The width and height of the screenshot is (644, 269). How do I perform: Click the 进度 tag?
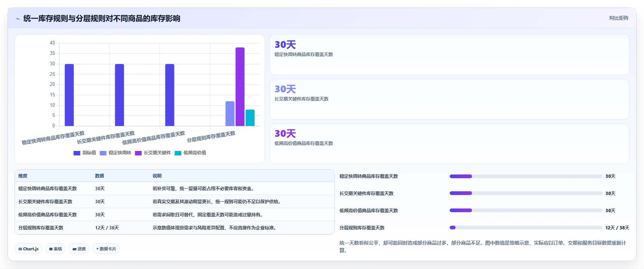coord(79,249)
